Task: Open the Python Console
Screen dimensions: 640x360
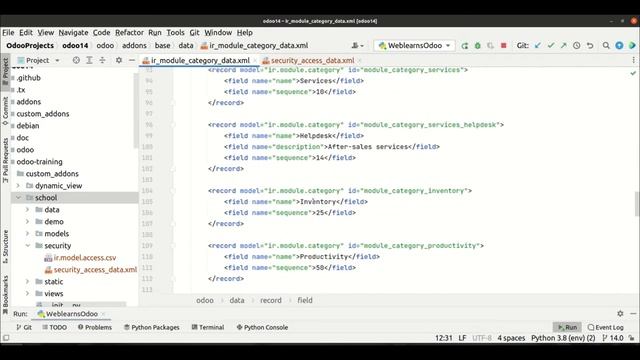Action: pyautogui.click(x=262, y=327)
